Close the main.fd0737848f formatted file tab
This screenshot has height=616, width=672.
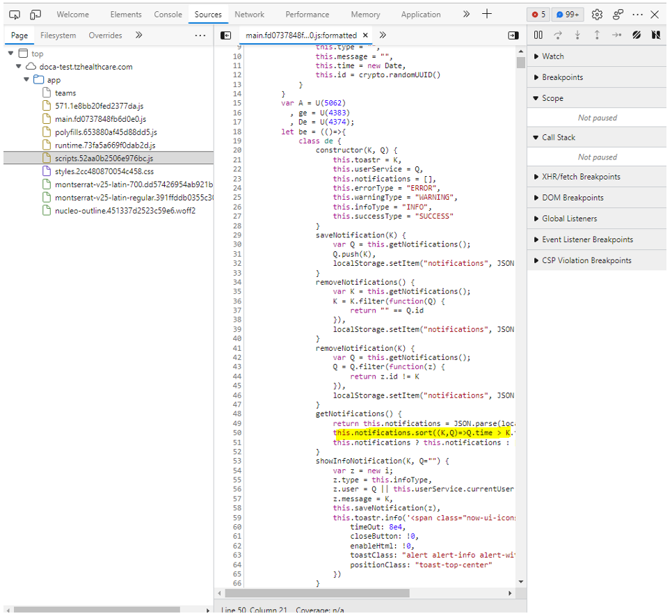[366, 35]
